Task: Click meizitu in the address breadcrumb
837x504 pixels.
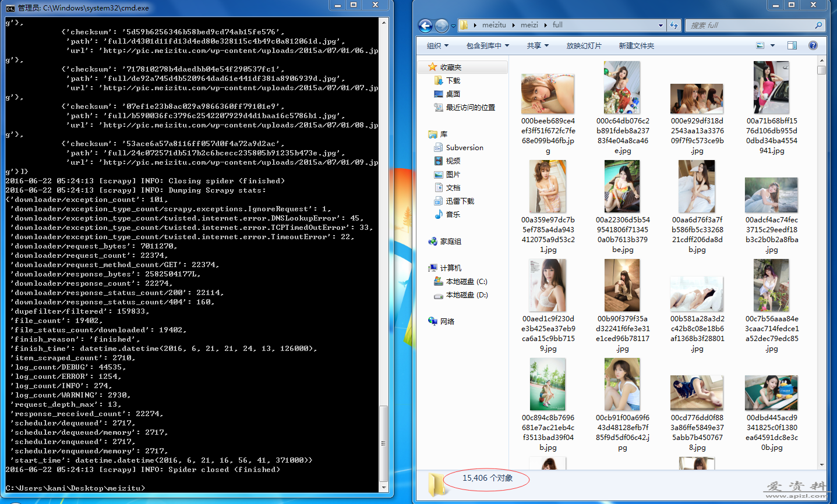Action: point(494,25)
